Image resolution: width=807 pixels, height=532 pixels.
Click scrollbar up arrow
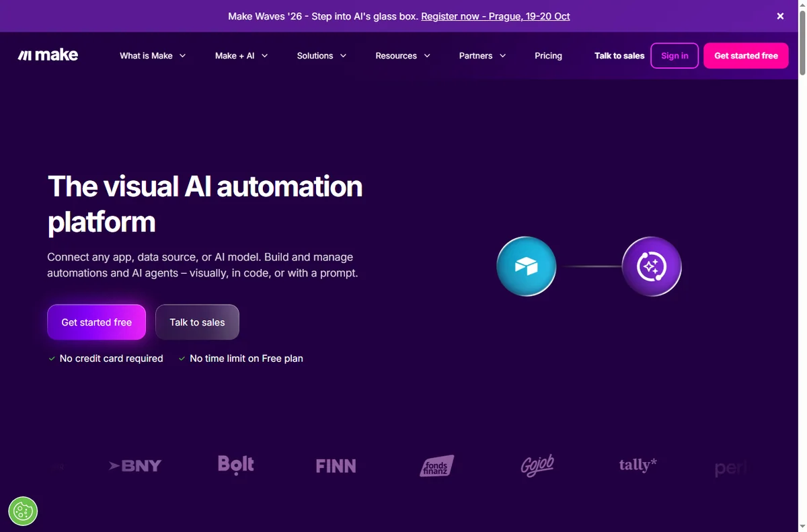(802, 5)
